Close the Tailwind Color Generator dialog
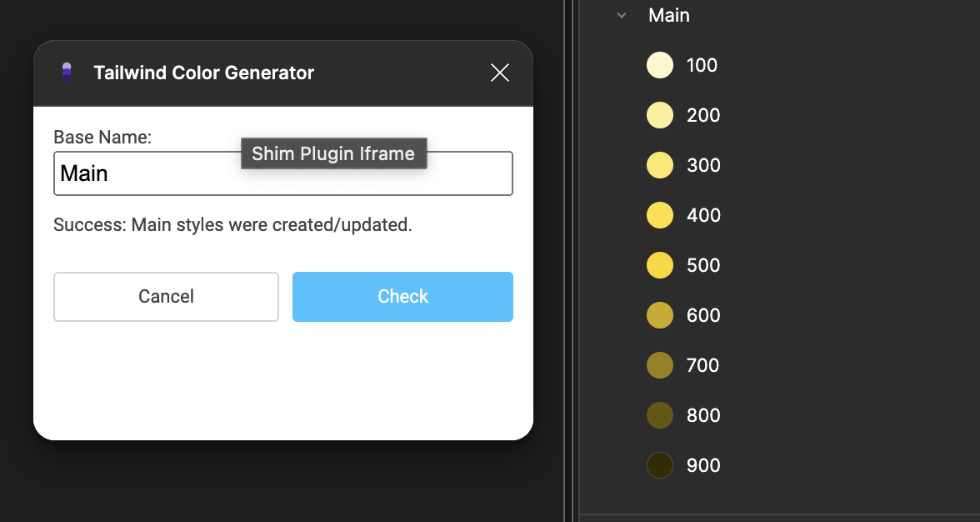The width and height of the screenshot is (980, 522). pyautogui.click(x=500, y=73)
